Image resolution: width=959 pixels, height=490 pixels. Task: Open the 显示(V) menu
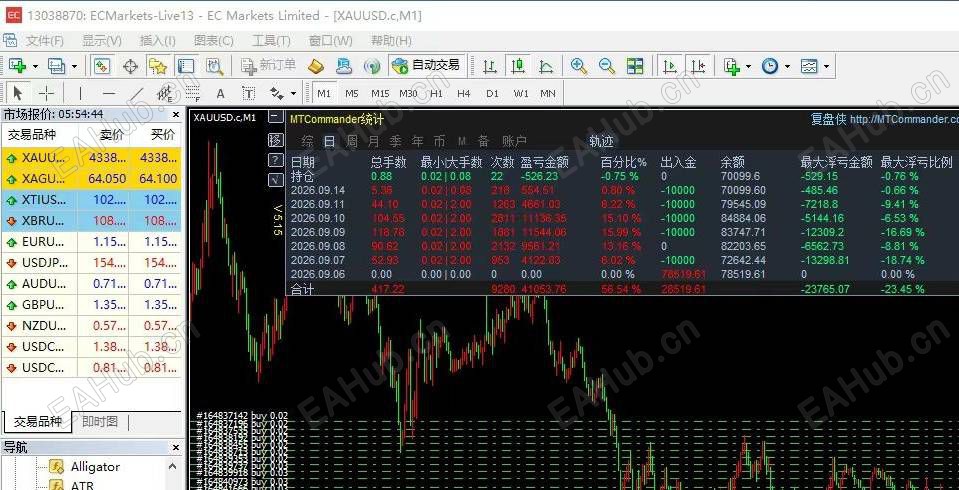102,41
